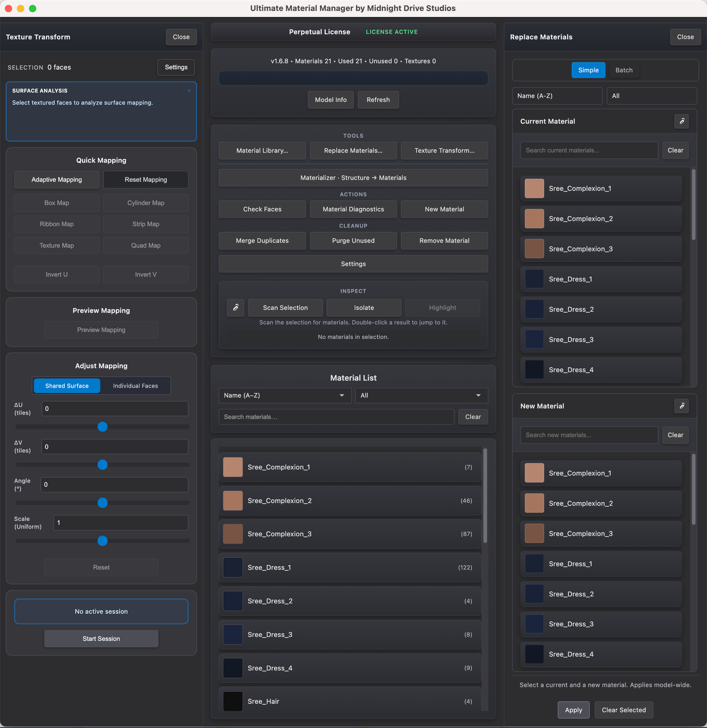Image resolution: width=707 pixels, height=728 pixels.
Task: Clear the Material List search
Action: pyautogui.click(x=473, y=417)
